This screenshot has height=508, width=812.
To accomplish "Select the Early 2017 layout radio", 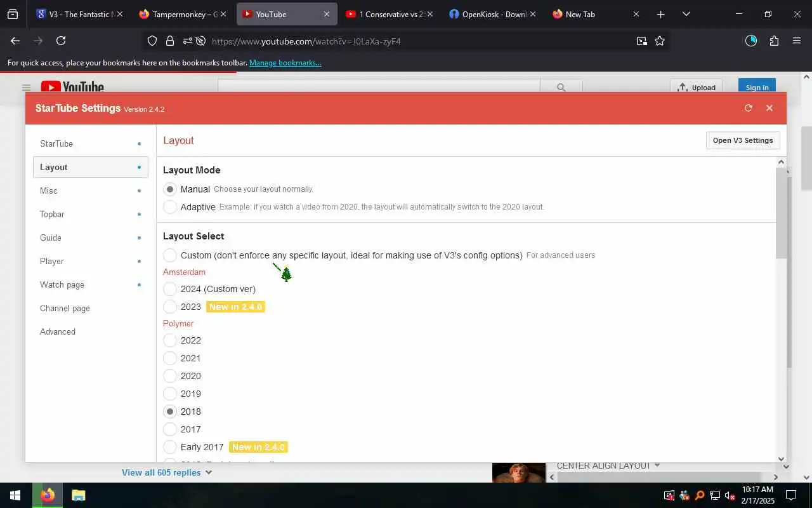I will [170, 447].
